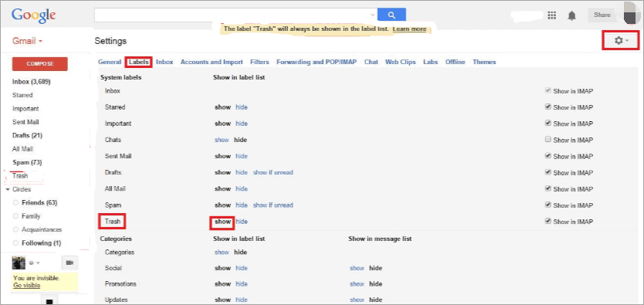Toggle Show in IMAP for Spam

[x=547, y=205]
